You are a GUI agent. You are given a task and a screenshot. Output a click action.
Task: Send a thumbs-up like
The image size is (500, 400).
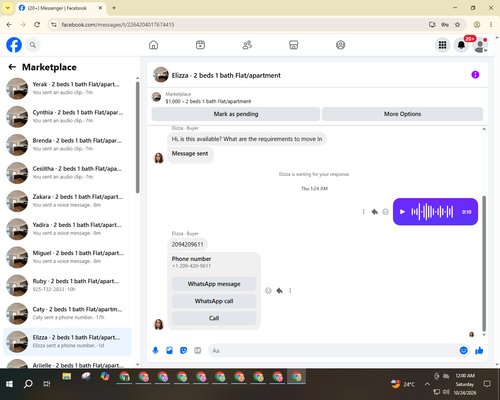479,350
